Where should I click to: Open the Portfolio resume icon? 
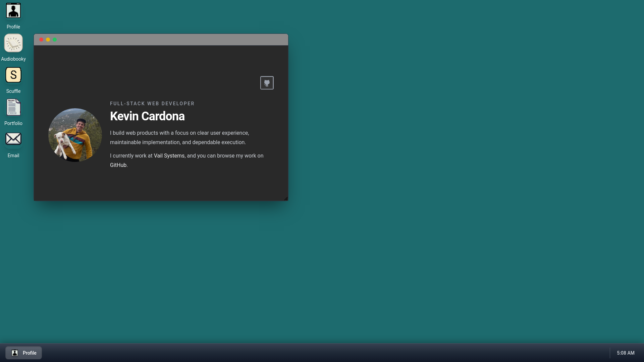click(x=13, y=107)
